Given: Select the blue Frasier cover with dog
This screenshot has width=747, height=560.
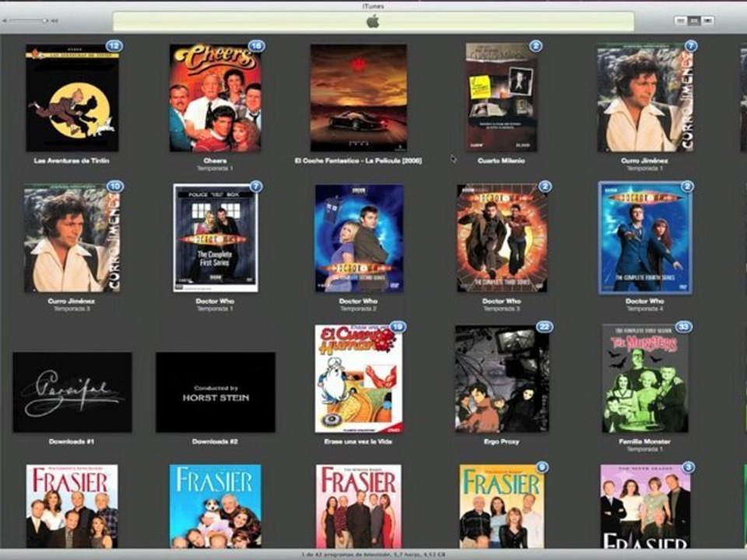Looking at the screenshot, I should pos(216,506).
